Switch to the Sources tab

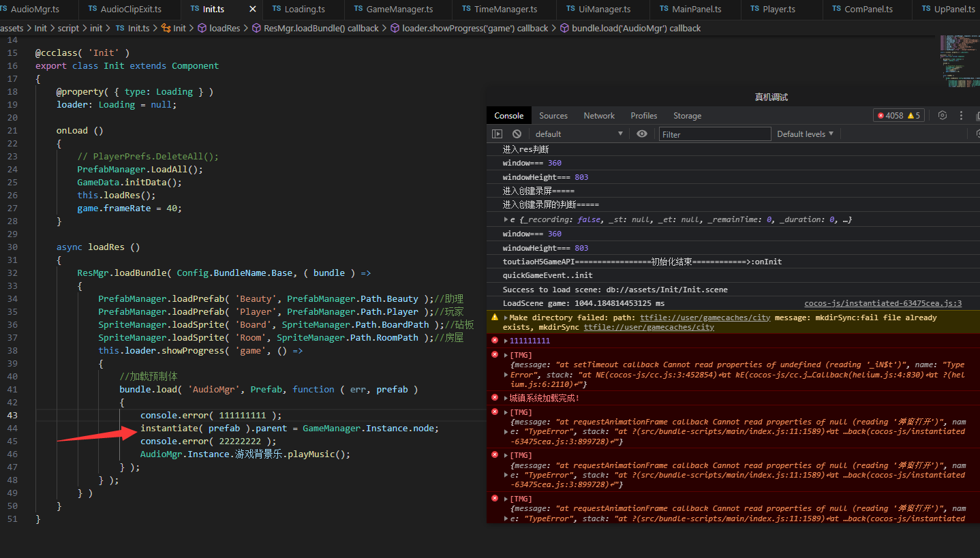(553, 116)
